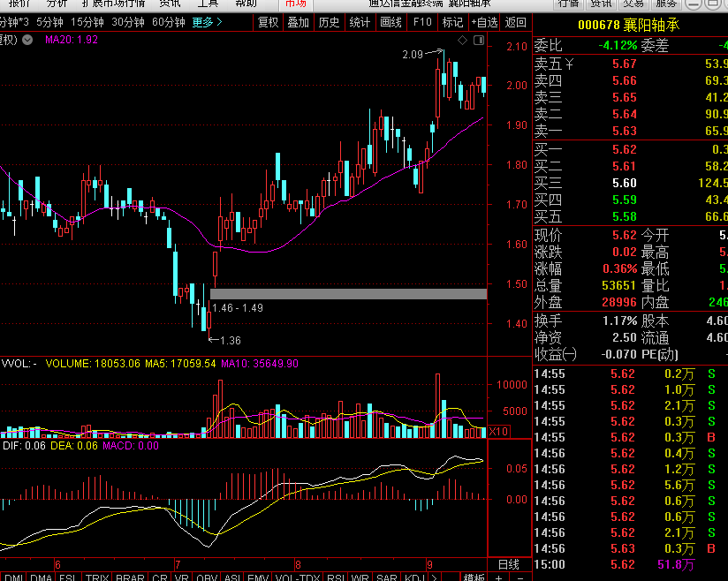
Task: Click the 委比 -4.12% value
Action: (x=618, y=46)
